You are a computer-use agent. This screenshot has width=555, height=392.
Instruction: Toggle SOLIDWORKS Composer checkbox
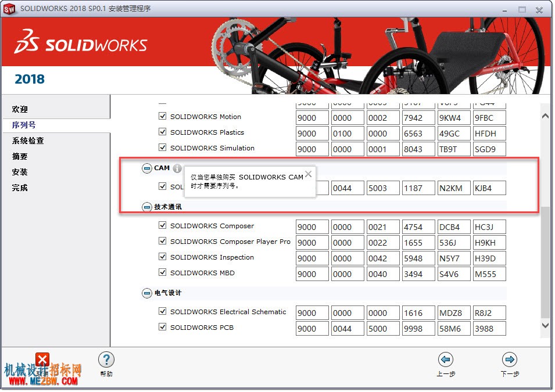163,225
